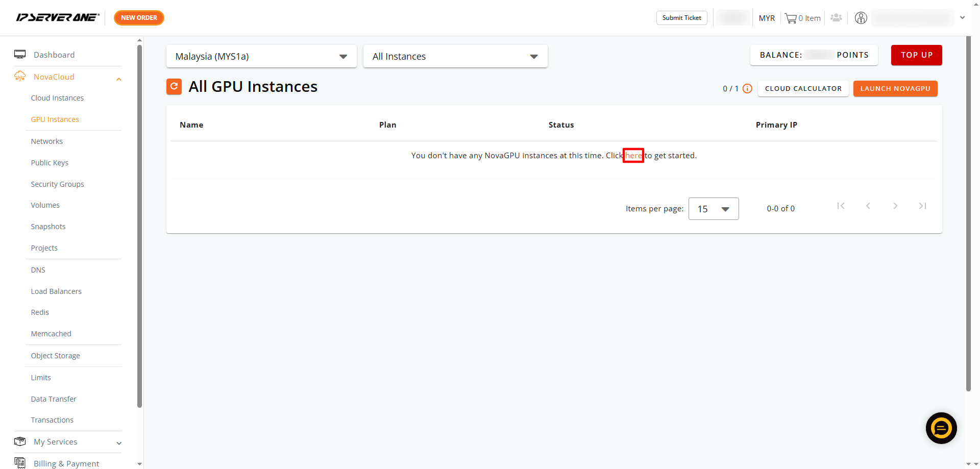Go to last page pagination icon
This screenshot has height=469, width=980.
pos(922,206)
